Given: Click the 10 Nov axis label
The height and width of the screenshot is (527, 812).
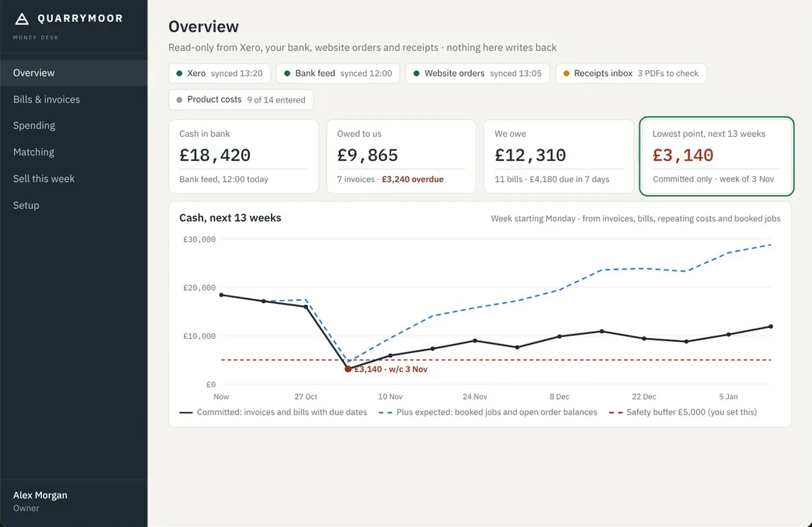Looking at the screenshot, I should coord(390,397).
